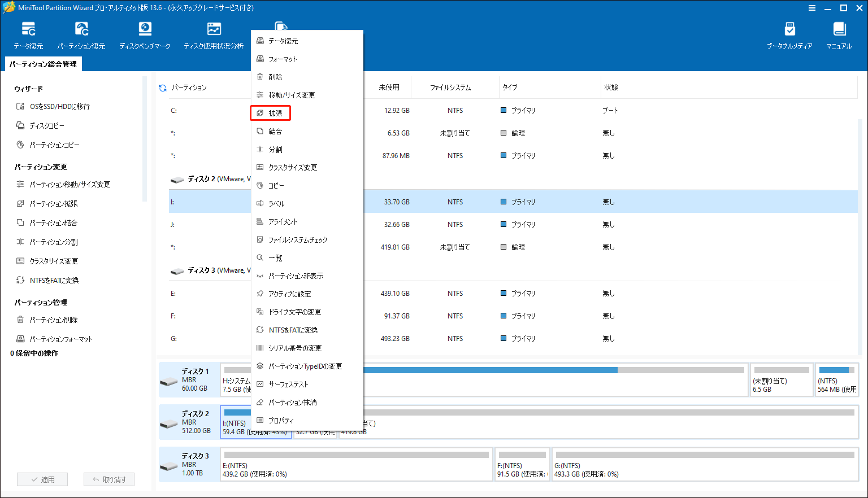Open the Manual (マニュアル) icon
This screenshot has width=868, height=498.
[839, 36]
